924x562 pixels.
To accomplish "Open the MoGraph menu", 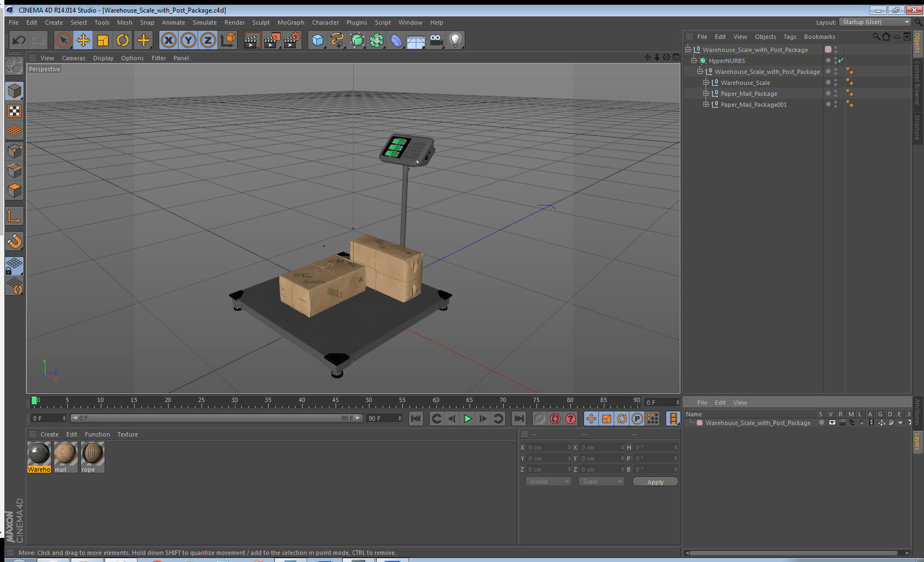I will coord(291,22).
